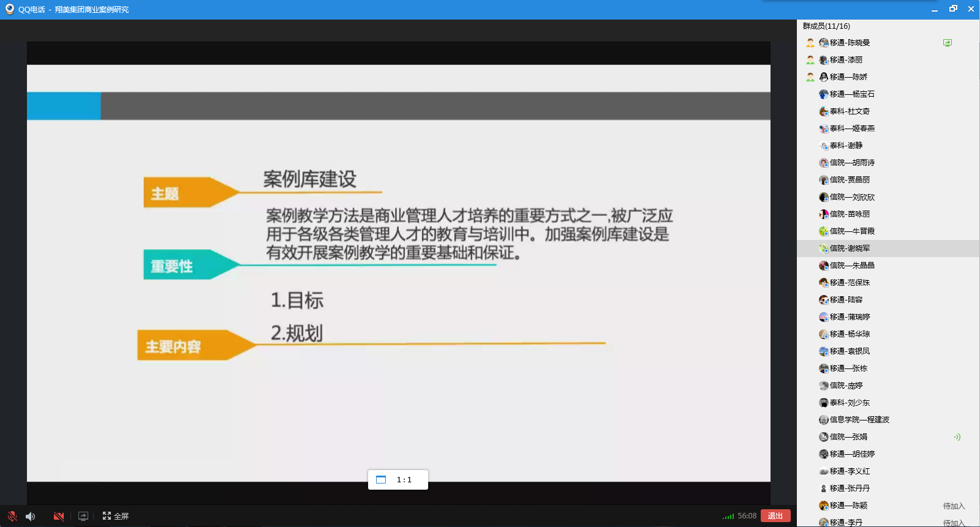This screenshot has height=527, width=980.
Task: Click the 群成员(11/16) header
Action: (x=826, y=26)
